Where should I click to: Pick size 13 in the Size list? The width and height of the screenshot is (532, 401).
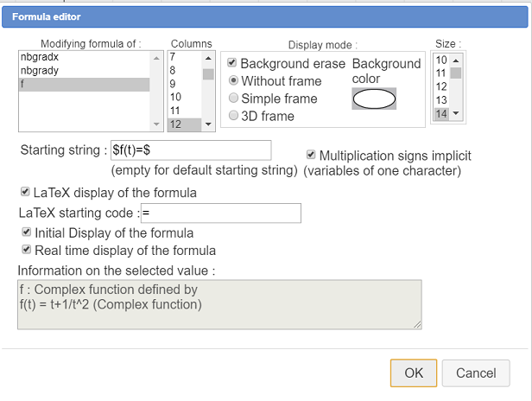[x=441, y=100]
